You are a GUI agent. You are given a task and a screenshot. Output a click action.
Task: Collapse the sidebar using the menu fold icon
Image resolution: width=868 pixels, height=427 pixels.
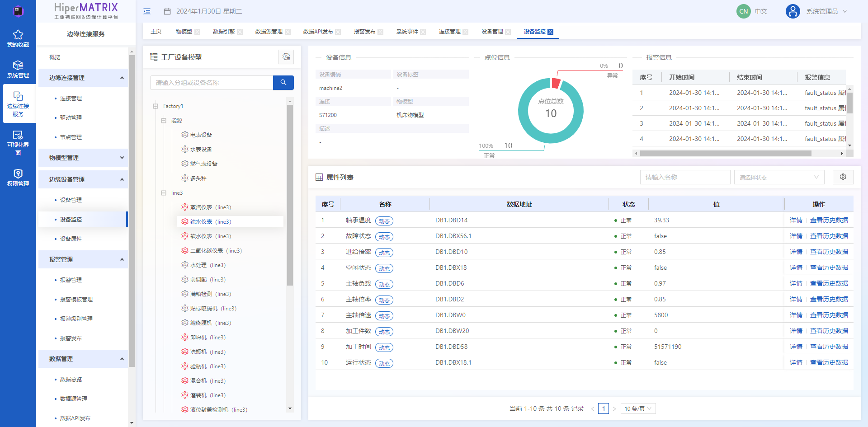(147, 11)
